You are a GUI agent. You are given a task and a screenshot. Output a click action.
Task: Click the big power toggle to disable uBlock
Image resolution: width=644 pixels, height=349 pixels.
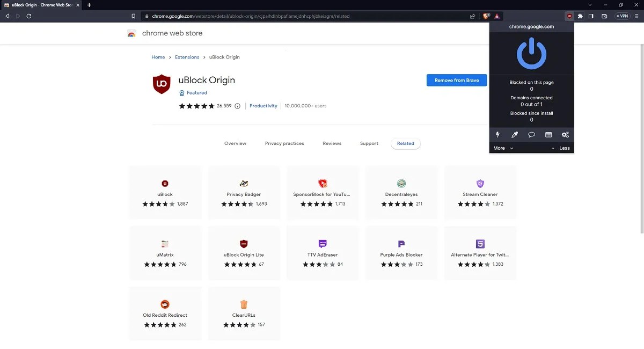click(531, 52)
